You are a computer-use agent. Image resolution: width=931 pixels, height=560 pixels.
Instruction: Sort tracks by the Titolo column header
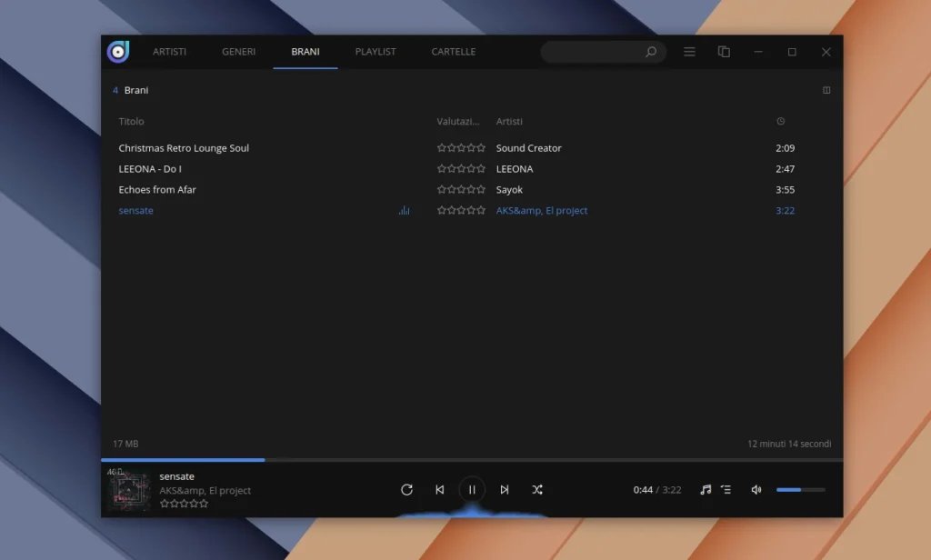tap(131, 121)
